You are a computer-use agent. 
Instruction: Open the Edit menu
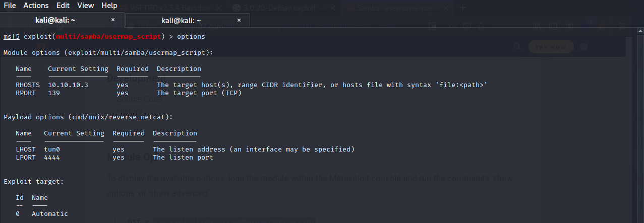(x=63, y=6)
